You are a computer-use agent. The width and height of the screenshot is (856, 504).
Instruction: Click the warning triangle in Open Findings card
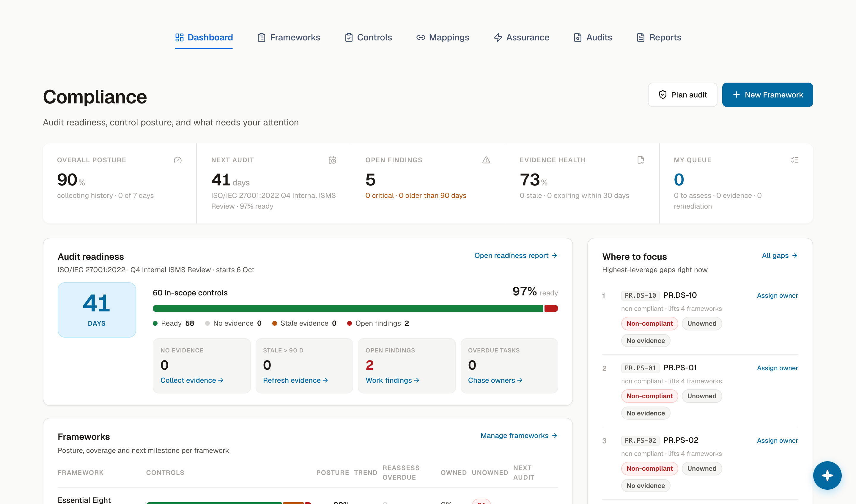(x=486, y=160)
